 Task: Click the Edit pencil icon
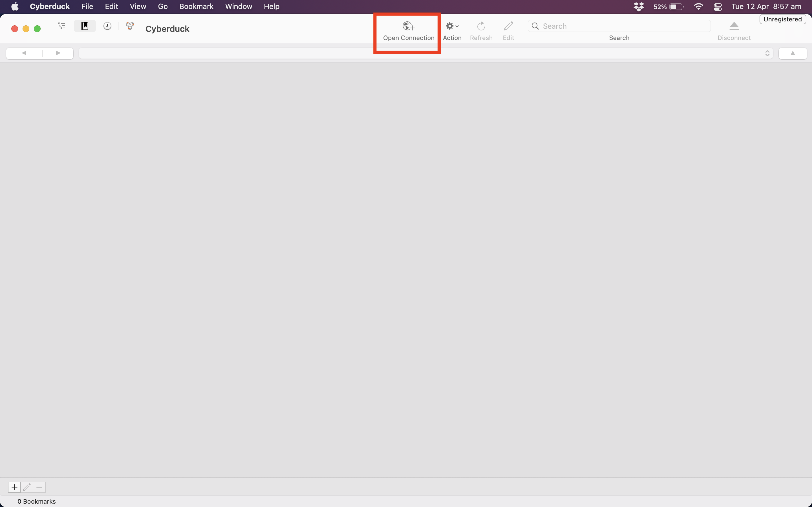click(x=508, y=26)
